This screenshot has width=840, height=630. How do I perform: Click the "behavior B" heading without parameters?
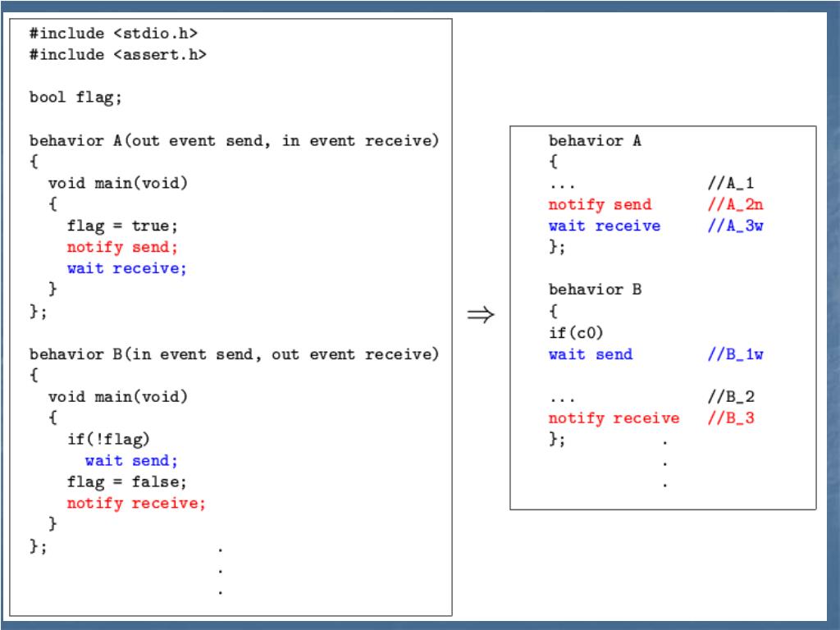tap(596, 290)
